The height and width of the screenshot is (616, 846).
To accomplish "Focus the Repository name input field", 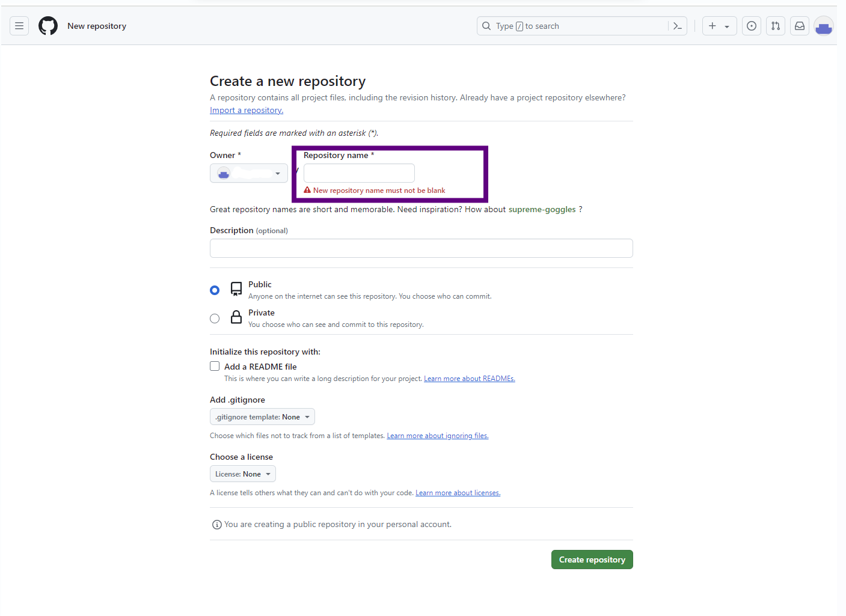I will (359, 173).
